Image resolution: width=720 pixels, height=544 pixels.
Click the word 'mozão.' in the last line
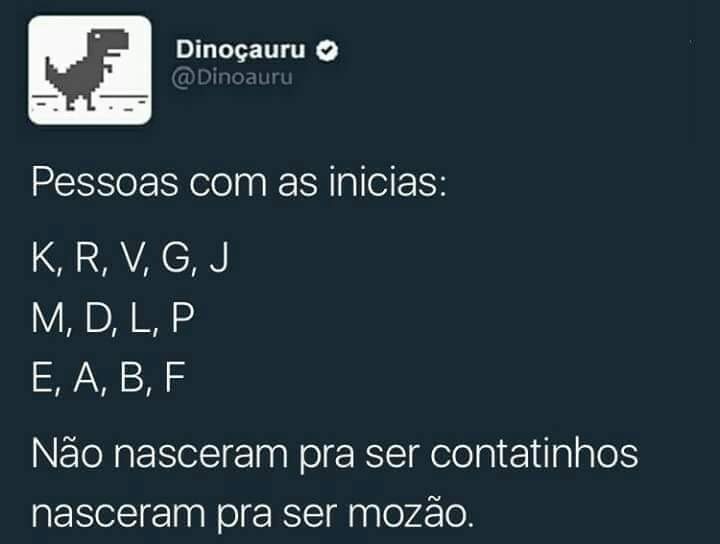410,511
